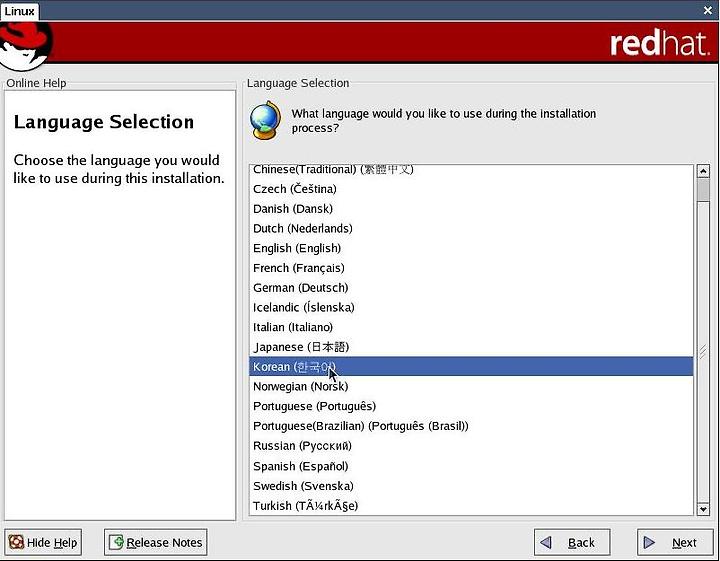Hide the online help panel

coord(43,542)
